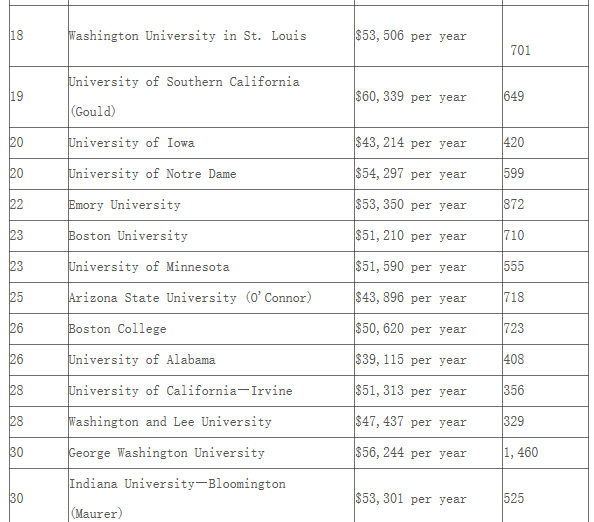Select the Boston University name cell
The width and height of the screenshot is (594, 522).
[x=211, y=236]
